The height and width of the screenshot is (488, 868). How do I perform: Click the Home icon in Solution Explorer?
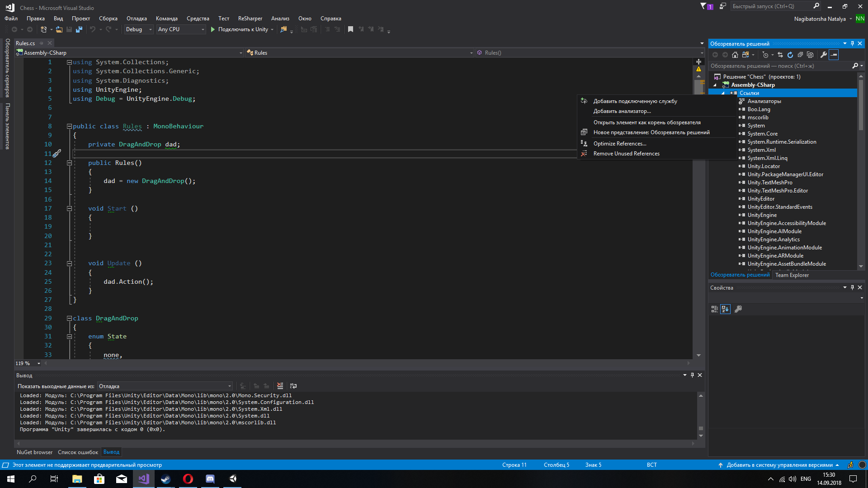[x=735, y=55]
